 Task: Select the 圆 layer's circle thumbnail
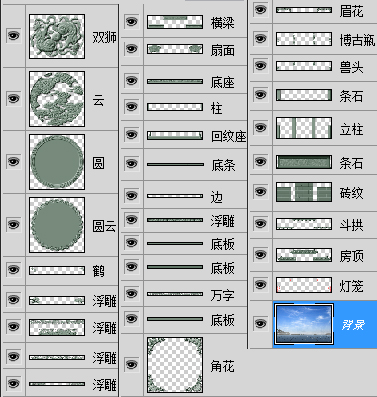[57, 162]
